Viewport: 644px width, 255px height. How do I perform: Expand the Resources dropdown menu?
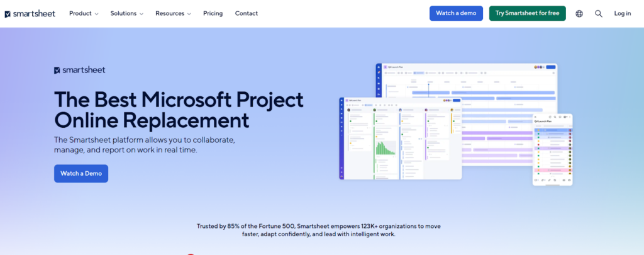tap(173, 13)
